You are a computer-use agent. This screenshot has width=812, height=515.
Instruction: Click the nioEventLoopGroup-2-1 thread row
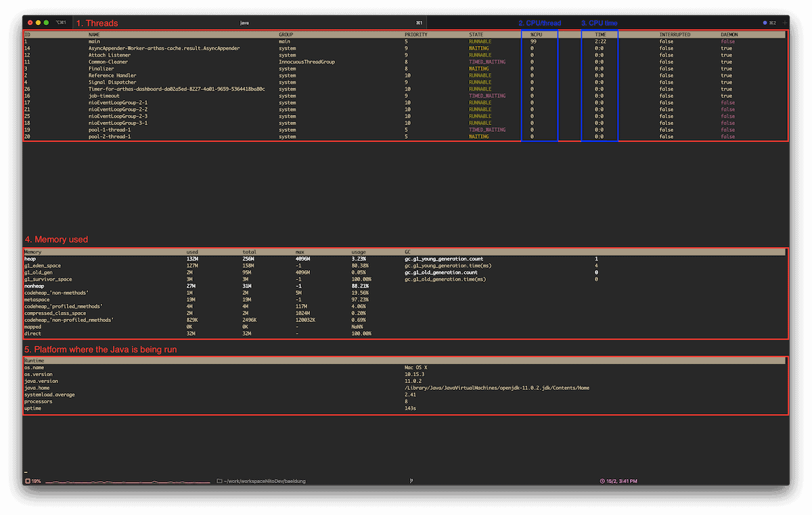tap(405, 102)
